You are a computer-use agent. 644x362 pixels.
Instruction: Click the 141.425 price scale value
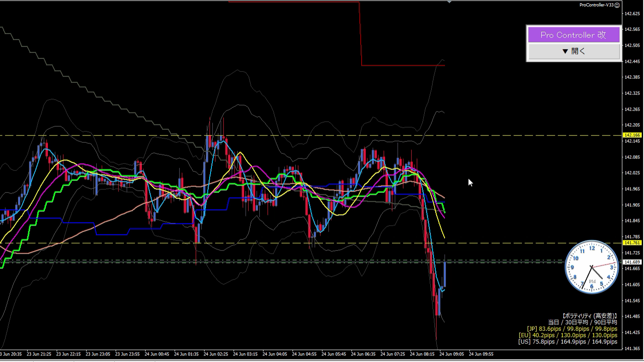pyautogui.click(x=632, y=333)
